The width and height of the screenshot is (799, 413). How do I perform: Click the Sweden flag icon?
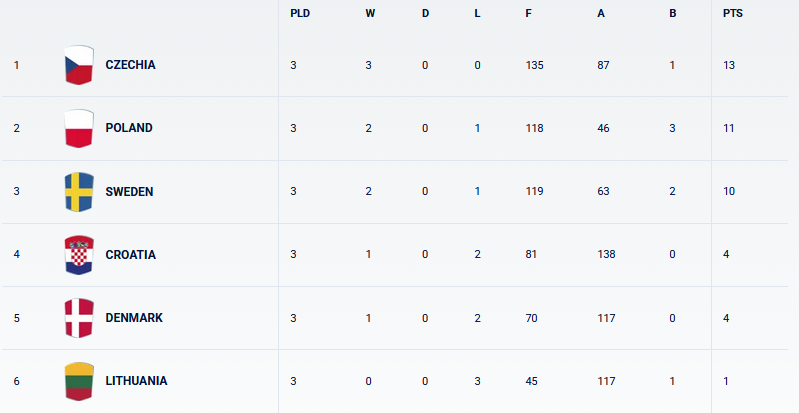(x=79, y=191)
